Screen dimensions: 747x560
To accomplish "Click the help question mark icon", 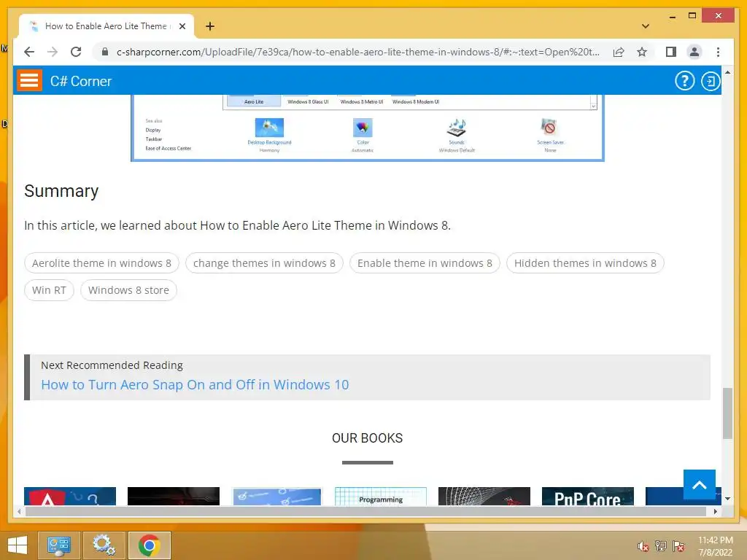I will [x=684, y=81].
